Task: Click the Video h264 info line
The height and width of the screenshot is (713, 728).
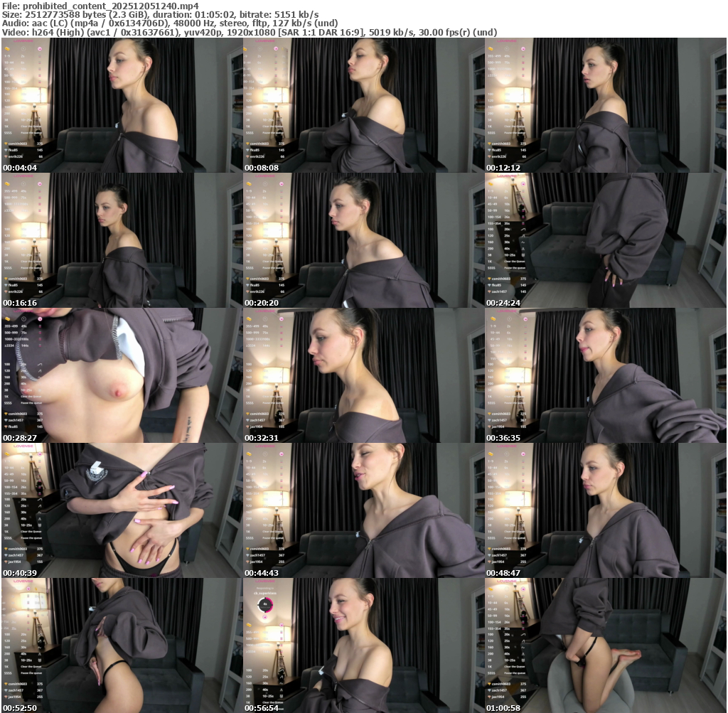Action: point(249,33)
